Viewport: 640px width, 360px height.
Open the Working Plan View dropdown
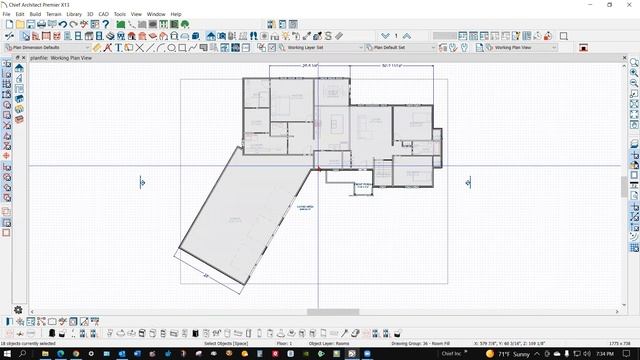[521, 48]
